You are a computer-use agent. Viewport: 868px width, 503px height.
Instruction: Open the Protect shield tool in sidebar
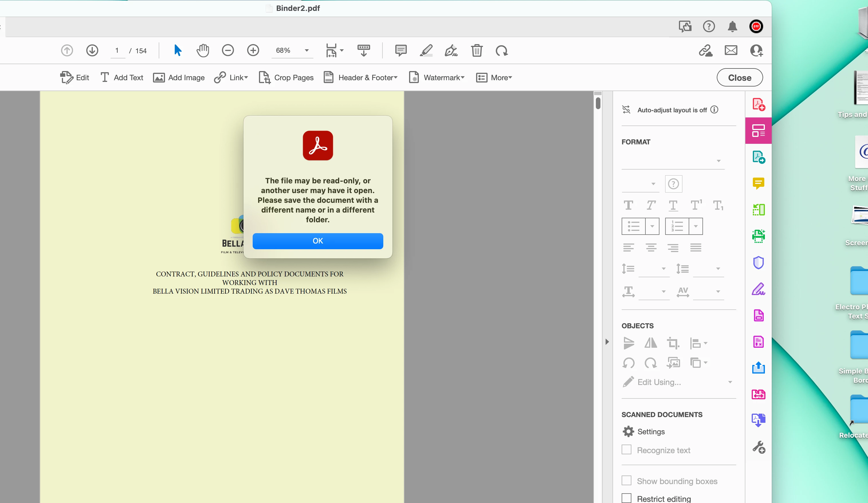759,262
